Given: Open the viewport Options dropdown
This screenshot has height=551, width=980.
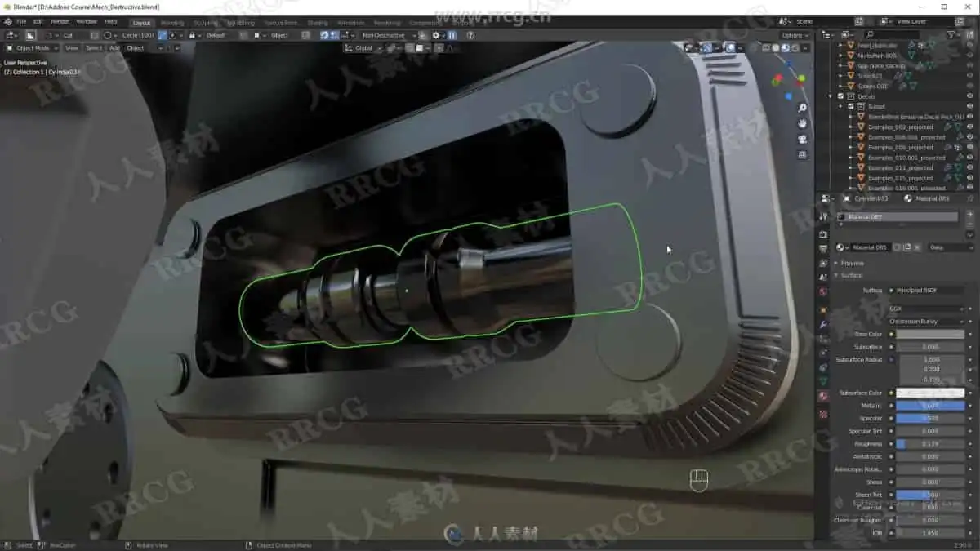Looking at the screenshot, I should 795,35.
